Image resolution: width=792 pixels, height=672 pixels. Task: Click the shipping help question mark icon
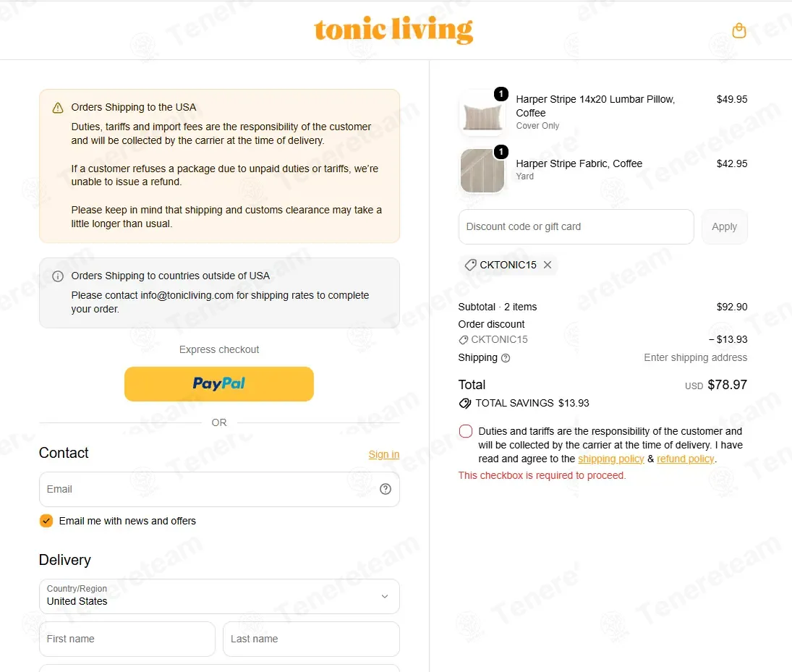(x=505, y=358)
